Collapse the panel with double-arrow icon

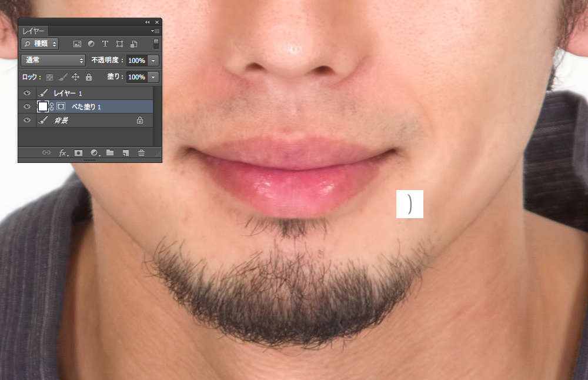coord(148,22)
